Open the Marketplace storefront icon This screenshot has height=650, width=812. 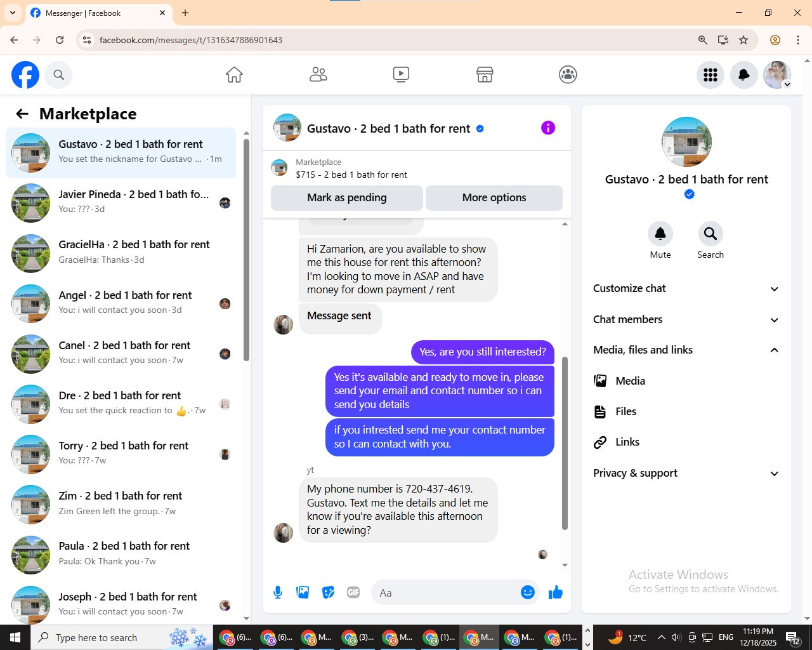[x=485, y=75]
